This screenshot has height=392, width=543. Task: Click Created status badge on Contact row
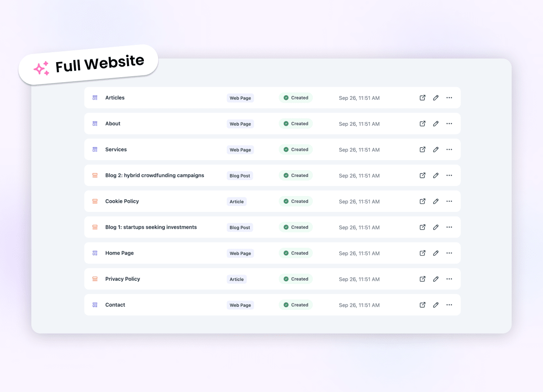click(296, 305)
